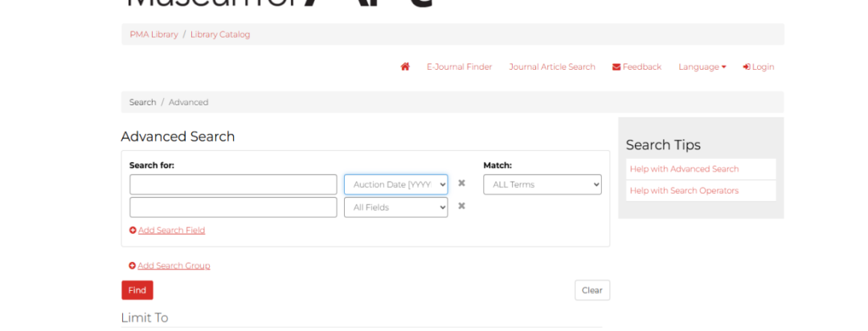This screenshot has height=331, width=868.
Task: Focus the second search text field
Action: pyautogui.click(x=233, y=207)
